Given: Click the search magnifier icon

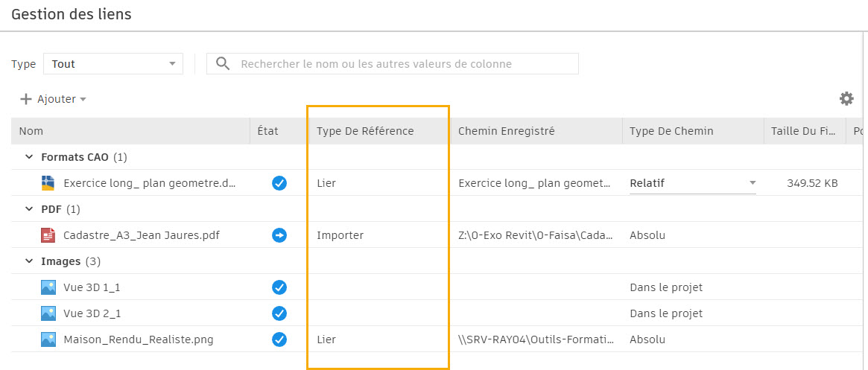Looking at the screenshot, I should (222, 64).
